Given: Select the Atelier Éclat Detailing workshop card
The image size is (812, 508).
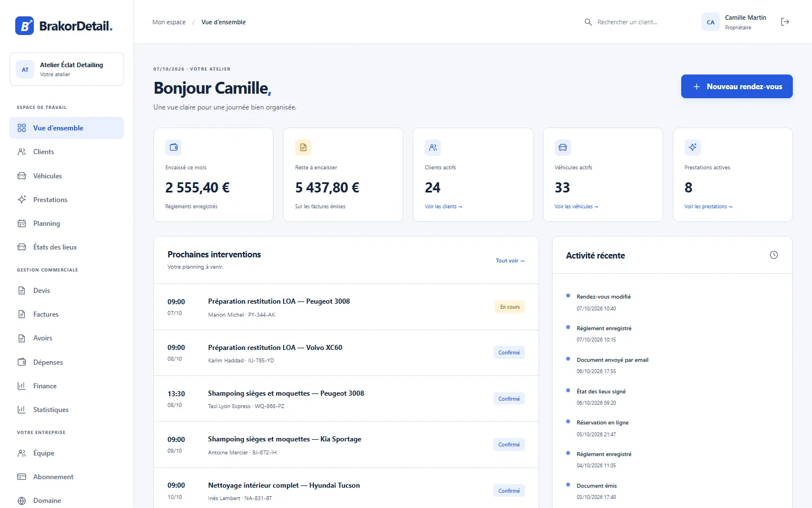Looking at the screenshot, I should pyautogui.click(x=67, y=69).
